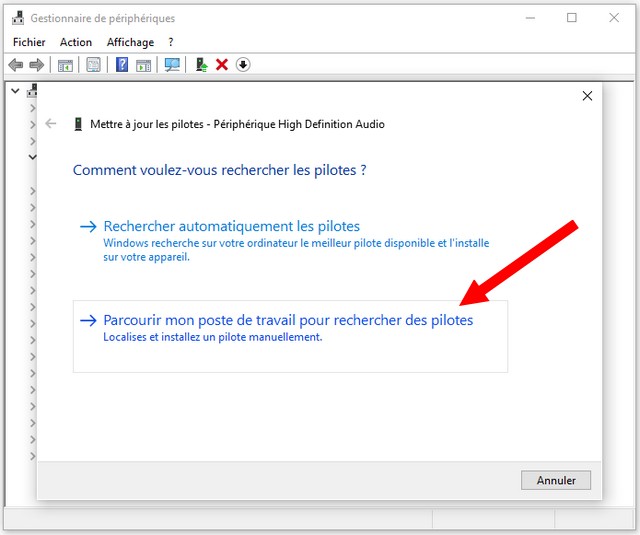Open Properties from the toolbar icon
The width and height of the screenshot is (640, 535).
[x=93, y=65]
